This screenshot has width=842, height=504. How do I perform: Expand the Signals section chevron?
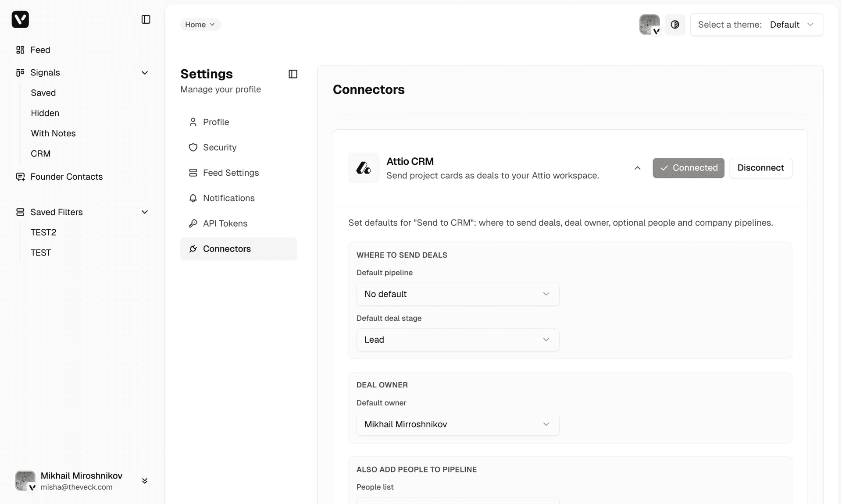pos(145,72)
